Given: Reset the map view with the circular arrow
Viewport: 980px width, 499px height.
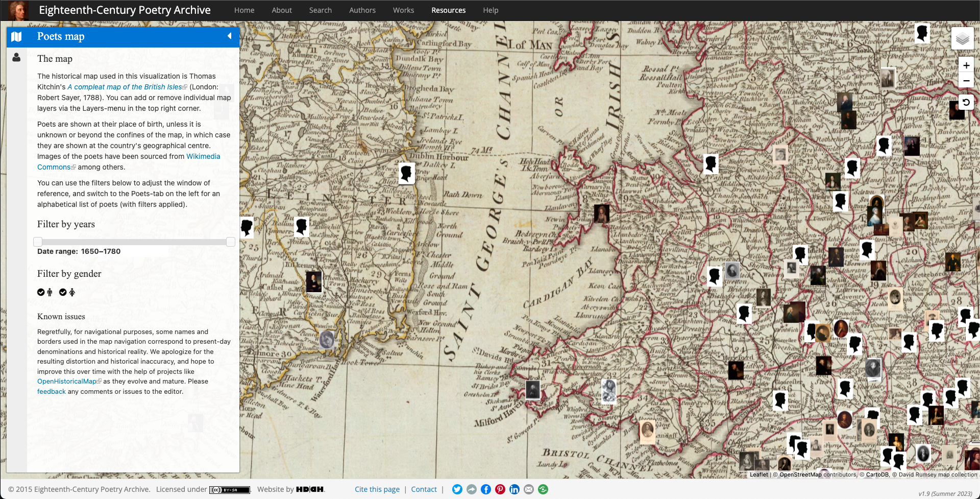Looking at the screenshot, I should coord(966,103).
